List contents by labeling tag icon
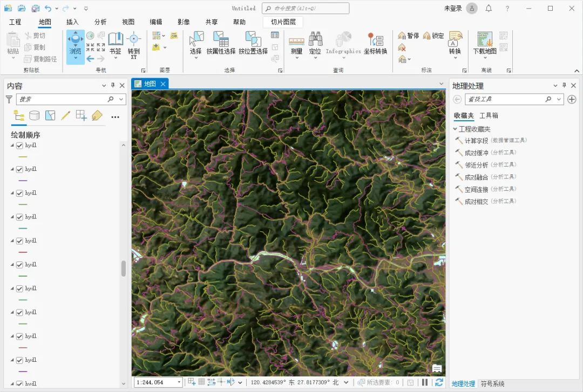This screenshot has width=583, height=392. pos(97,115)
